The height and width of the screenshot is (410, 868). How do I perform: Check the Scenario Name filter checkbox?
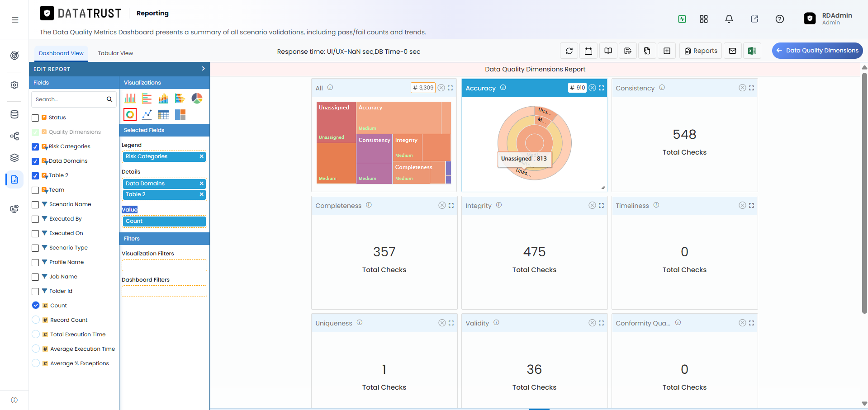click(35, 205)
